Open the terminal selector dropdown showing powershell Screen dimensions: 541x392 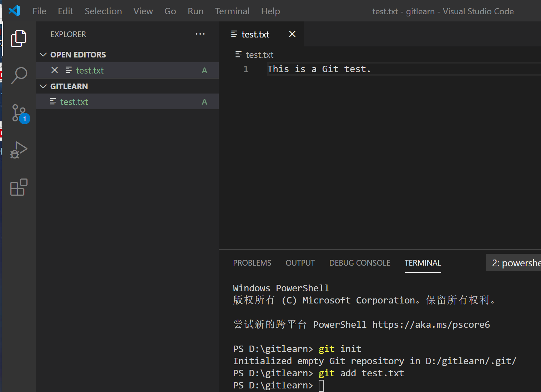(x=513, y=263)
